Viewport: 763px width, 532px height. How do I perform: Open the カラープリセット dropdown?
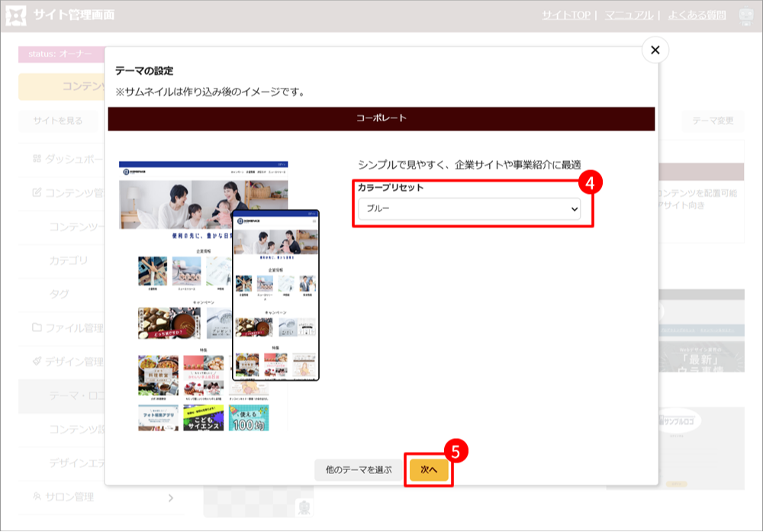click(469, 209)
